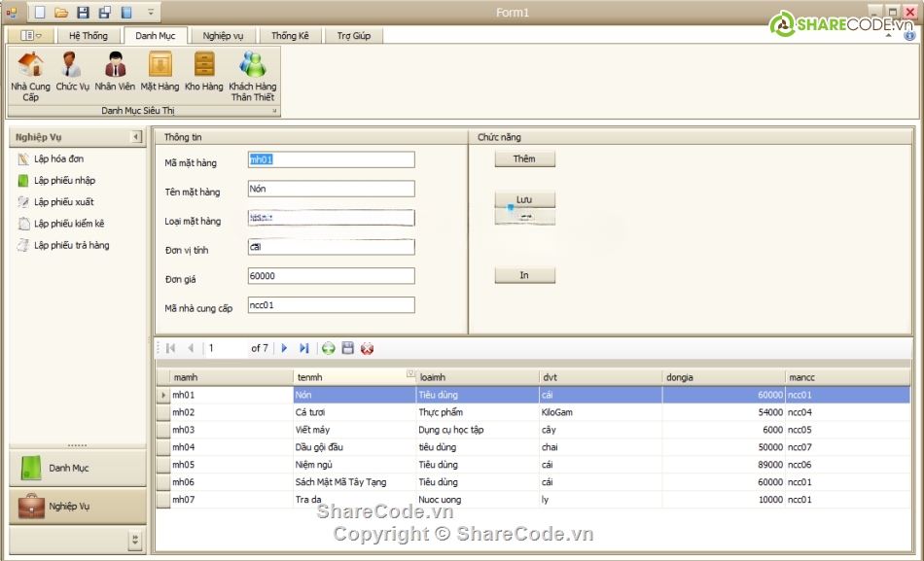Select the 54000 price cell
The image size is (924, 561).
[725, 412]
